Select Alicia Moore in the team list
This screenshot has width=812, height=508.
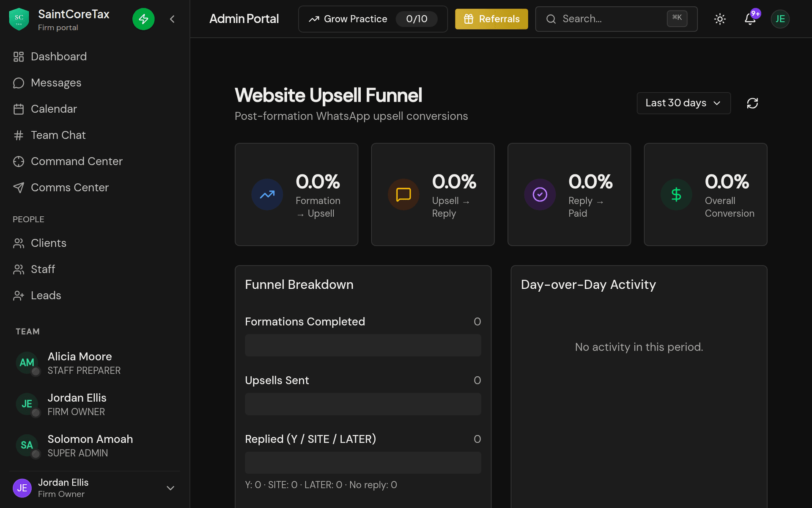point(95,363)
